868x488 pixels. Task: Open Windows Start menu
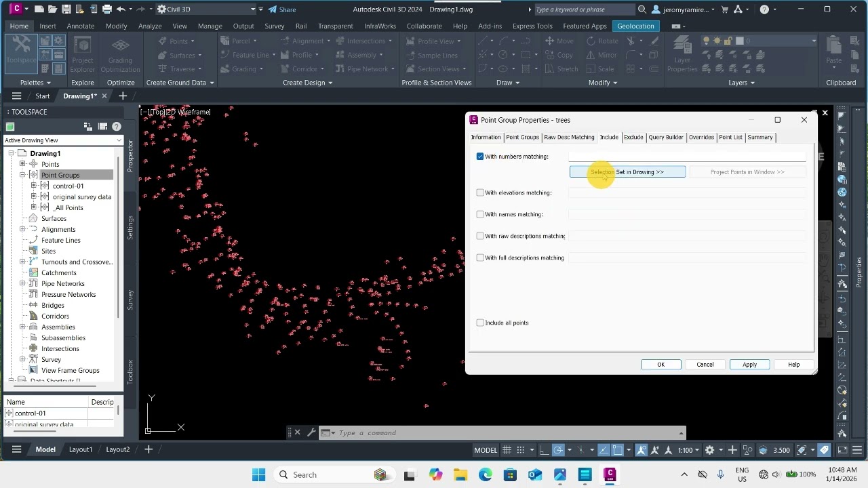click(258, 474)
